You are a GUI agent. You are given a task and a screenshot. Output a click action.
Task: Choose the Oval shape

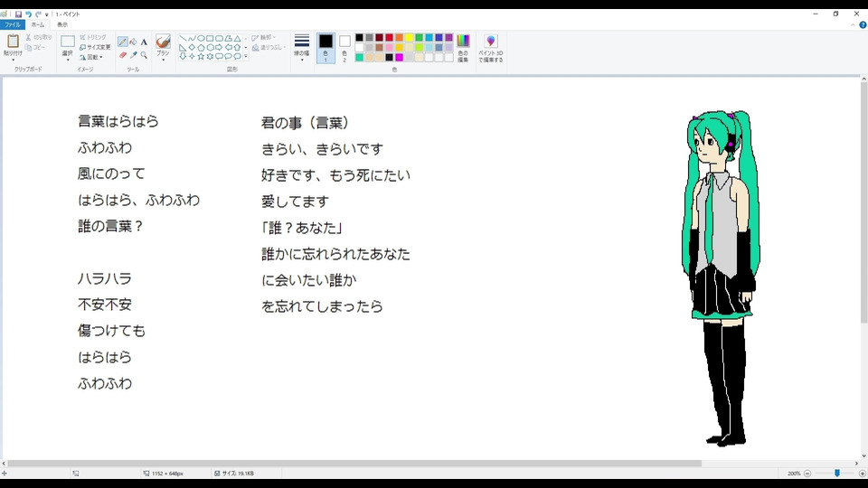(201, 38)
